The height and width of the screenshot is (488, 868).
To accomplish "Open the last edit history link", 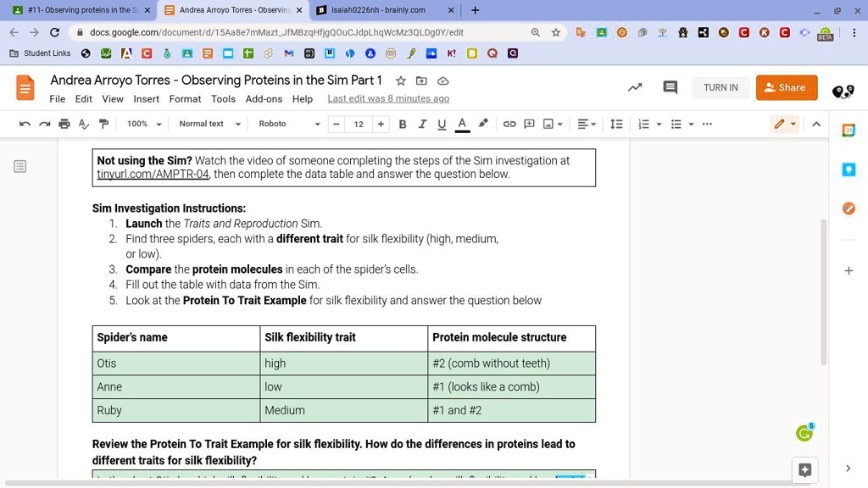I will [388, 98].
